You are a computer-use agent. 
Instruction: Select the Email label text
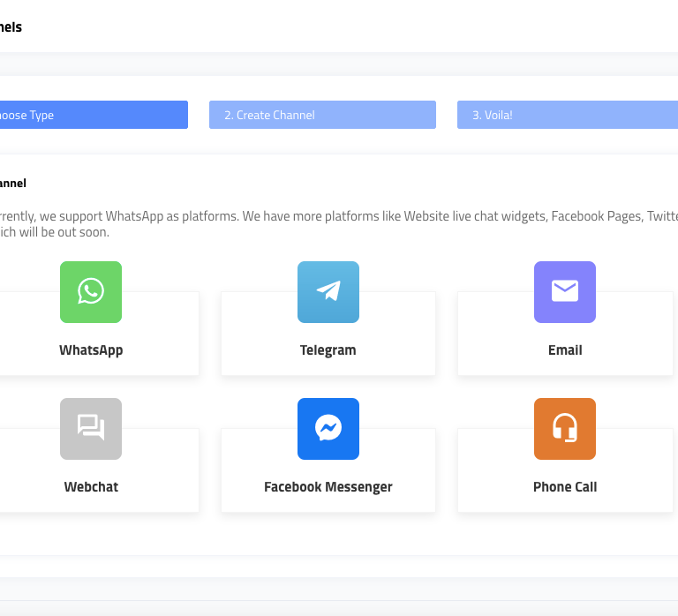pos(565,350)
